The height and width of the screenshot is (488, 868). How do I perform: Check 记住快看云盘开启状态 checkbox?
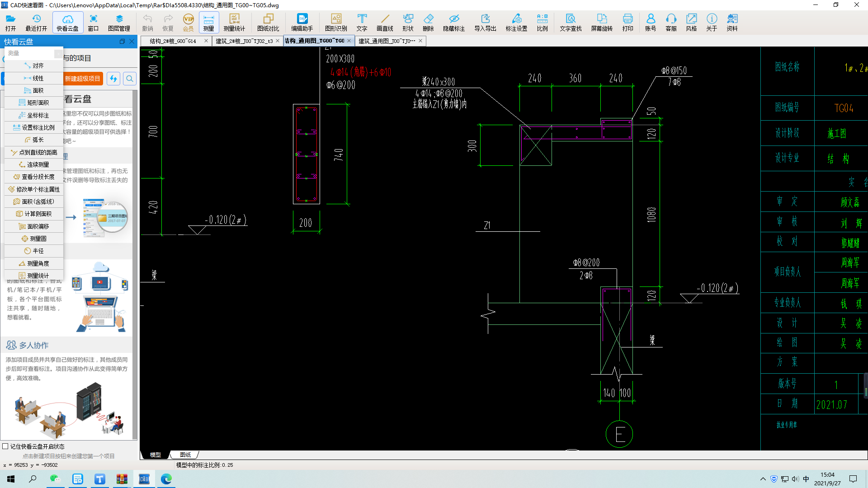5,446
